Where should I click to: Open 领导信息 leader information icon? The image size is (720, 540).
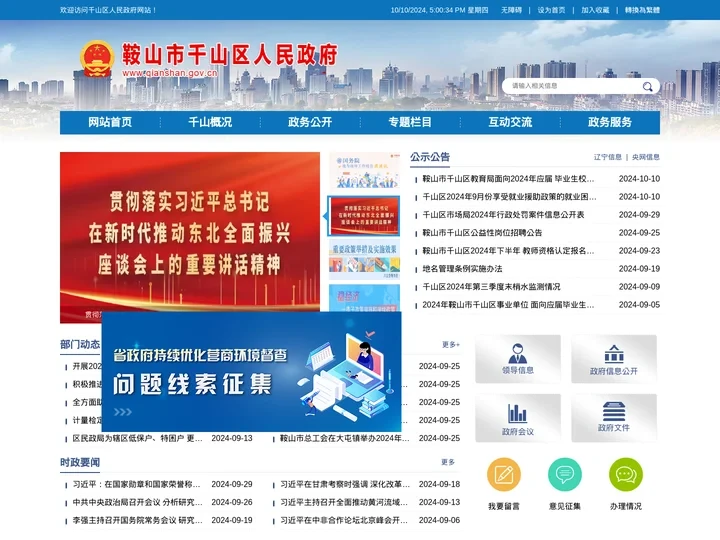pyautogui.click(x=518, y=358)
